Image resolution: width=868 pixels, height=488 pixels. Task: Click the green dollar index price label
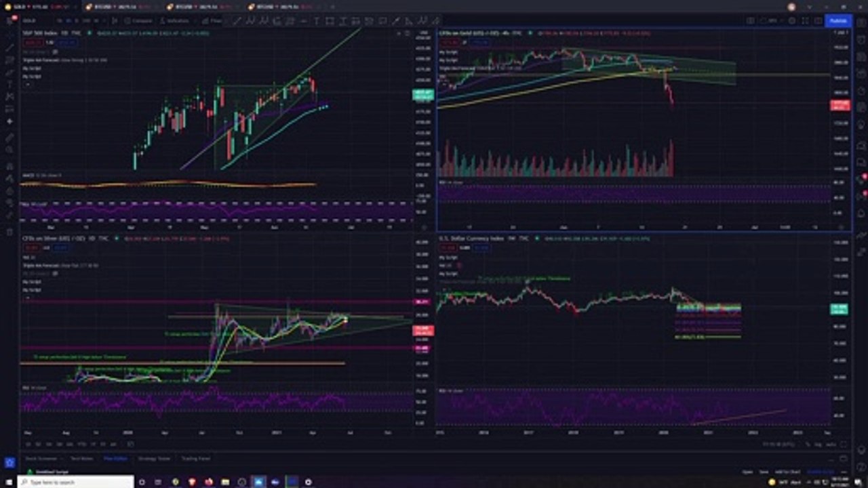click(x=840, y=310)
